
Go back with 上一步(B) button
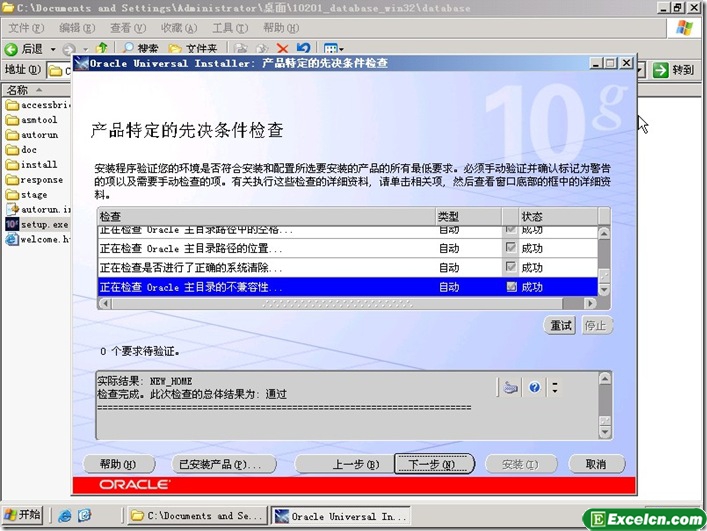(346, 464)
